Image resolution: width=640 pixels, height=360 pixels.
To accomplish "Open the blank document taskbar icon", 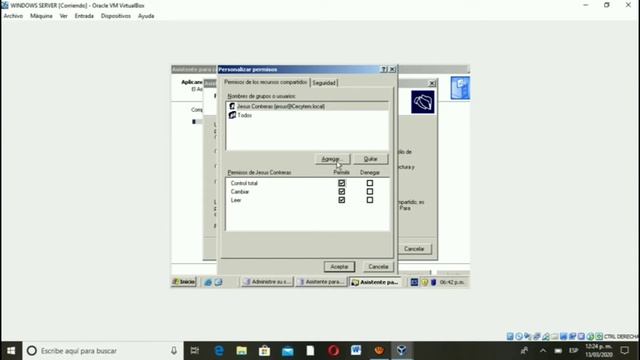I will (311, 351).
